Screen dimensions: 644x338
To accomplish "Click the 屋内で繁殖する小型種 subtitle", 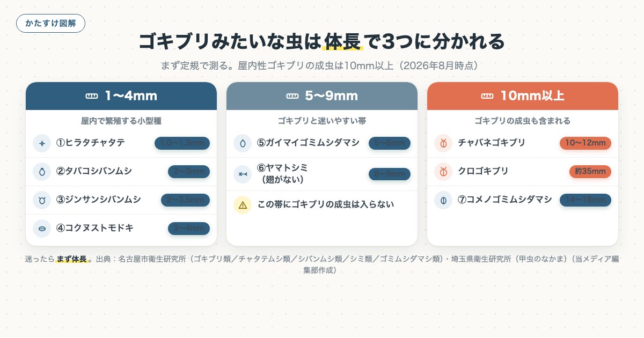I will (x=121, y=121).
